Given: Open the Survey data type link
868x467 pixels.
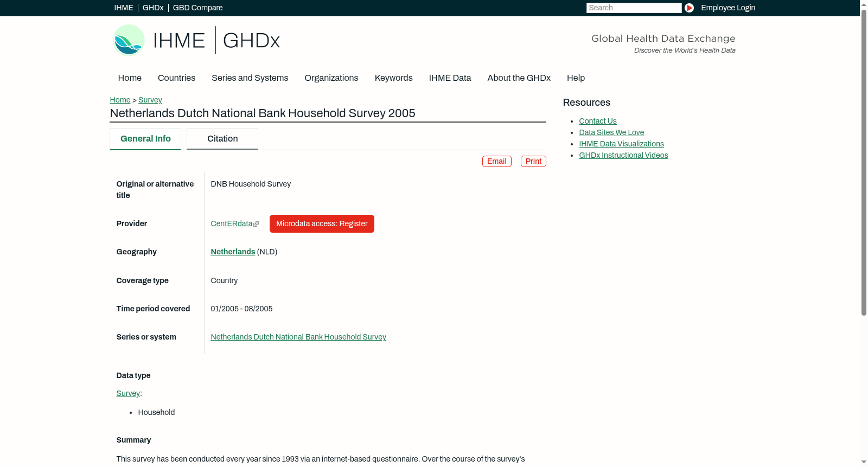Looking at the screenshot, I should coord(128,393).
